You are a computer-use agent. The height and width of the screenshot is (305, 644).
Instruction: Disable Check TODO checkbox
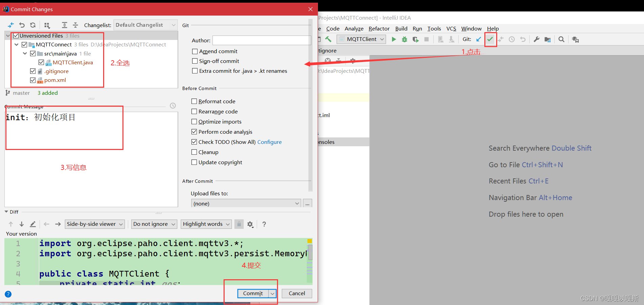tap(194, 142)
